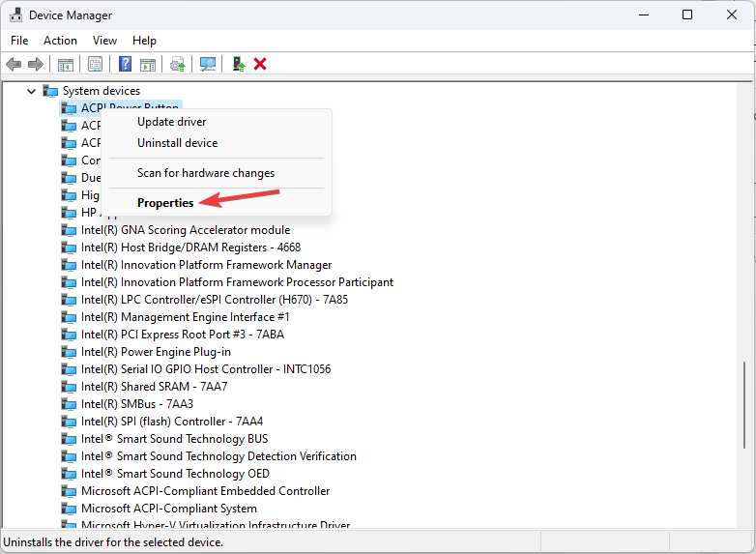Select Microsoft ACPI-Compliant Embedded Controller
This screenshot has height=554, width=756.
tap(205, 491)
